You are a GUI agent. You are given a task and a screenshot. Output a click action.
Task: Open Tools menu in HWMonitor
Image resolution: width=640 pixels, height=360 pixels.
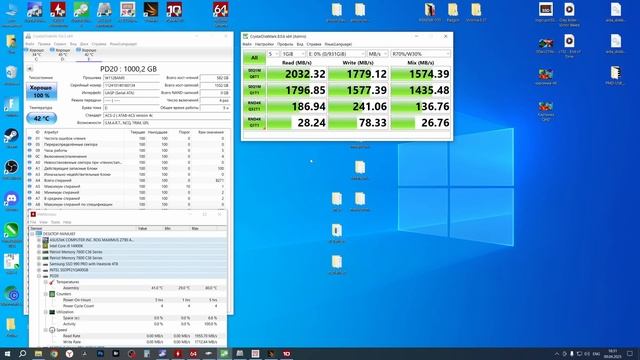pyautogui.click(x=55, y=222)
